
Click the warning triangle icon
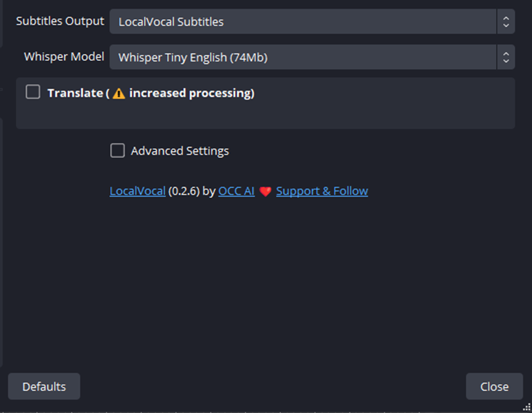[119, 93]
